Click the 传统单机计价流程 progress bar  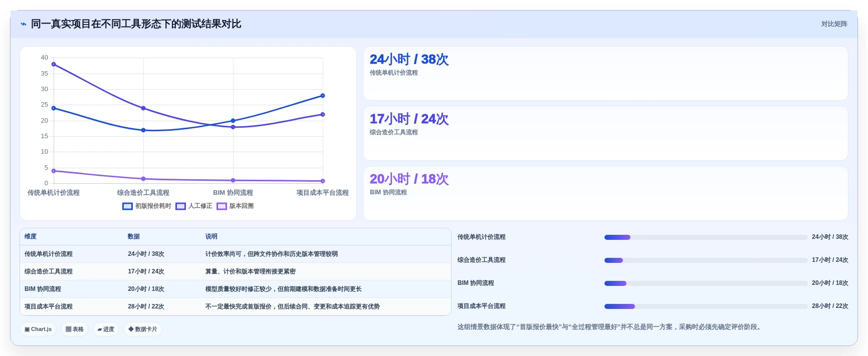click(x=706, y=237)
